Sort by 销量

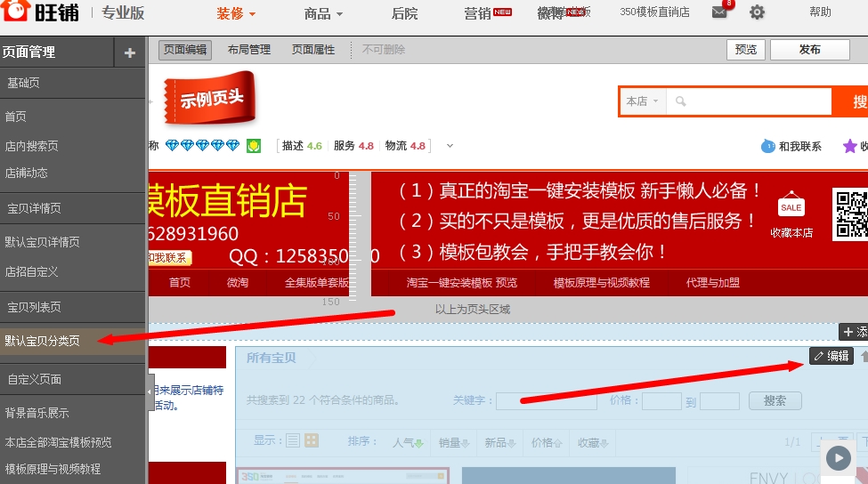pos(454,442)
